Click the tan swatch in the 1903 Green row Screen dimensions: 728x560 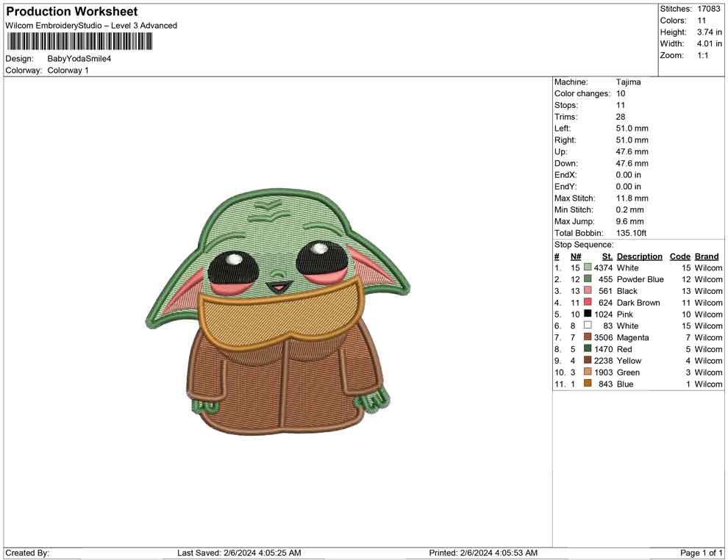(588, 372)
